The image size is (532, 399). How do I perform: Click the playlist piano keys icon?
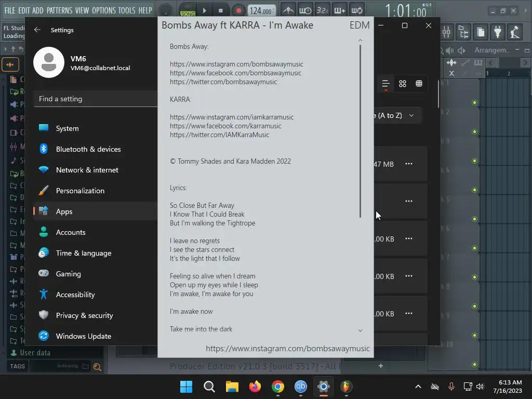point(478,62)
